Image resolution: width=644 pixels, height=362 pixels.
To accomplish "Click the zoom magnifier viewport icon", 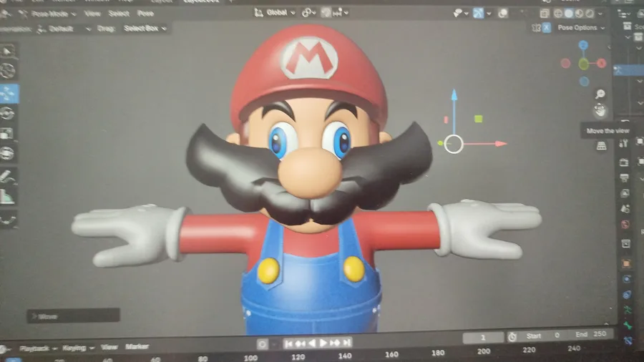I will pyautogui.click(x=600, y=94).
